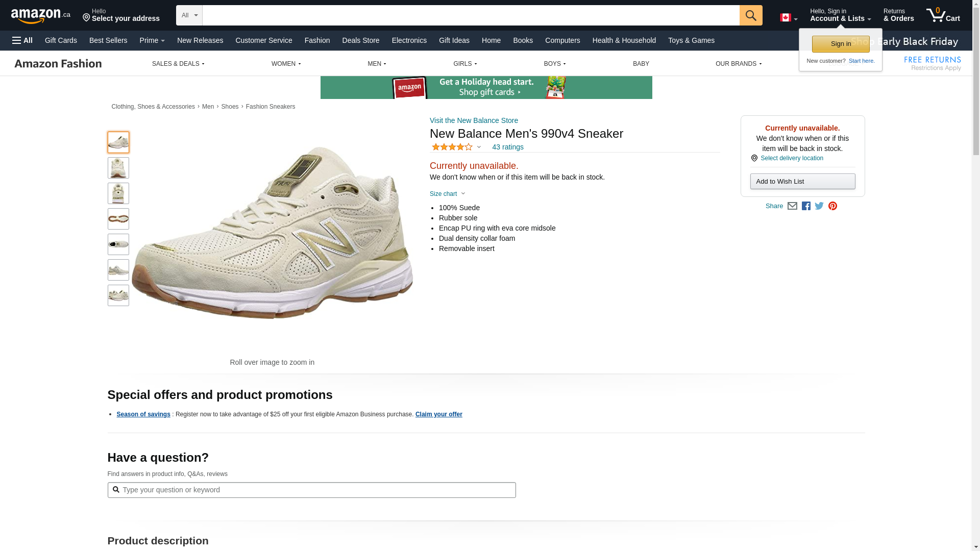Open the WOMEN fashion menu
980x551 pixels.
pyautogui.click(x=286, y=64)
